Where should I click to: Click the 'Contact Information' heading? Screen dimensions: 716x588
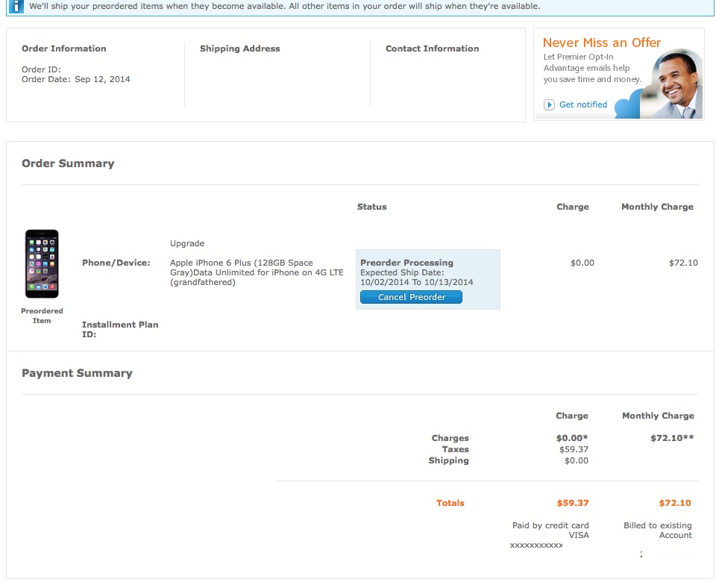(432, 49)
